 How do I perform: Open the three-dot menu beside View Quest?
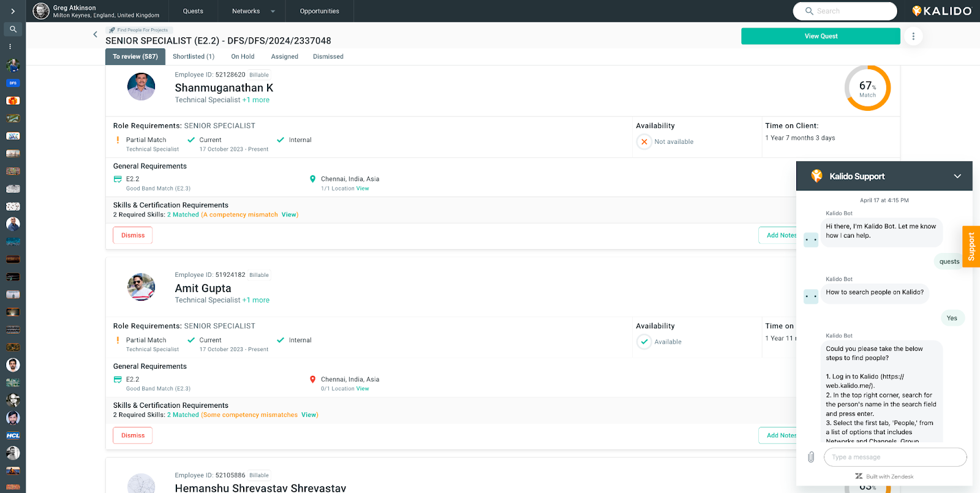coord(913,36)
